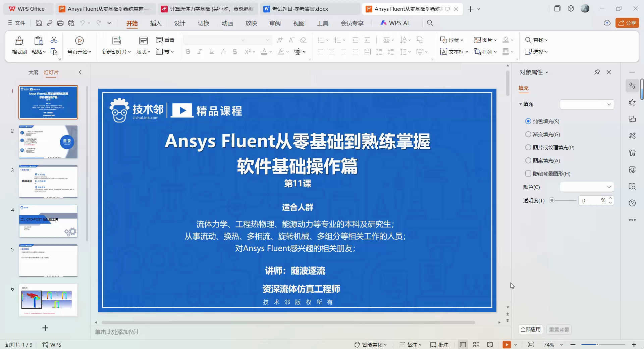Click the 全部应用 button

[530, 330]
